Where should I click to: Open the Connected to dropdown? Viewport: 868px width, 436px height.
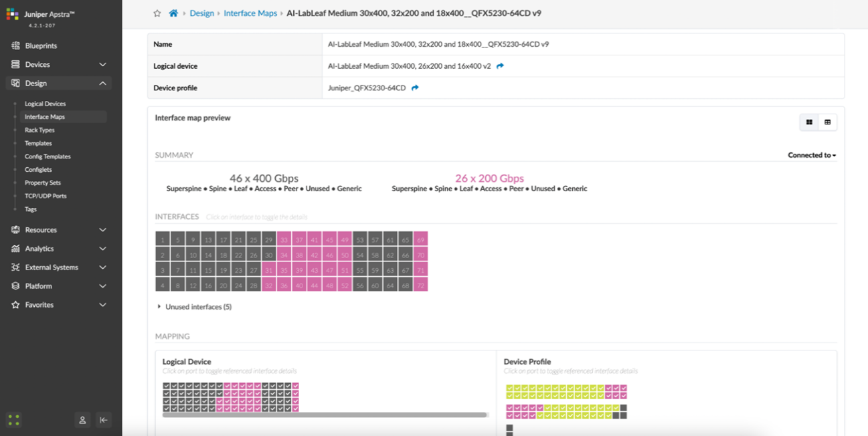coord(812,155)
